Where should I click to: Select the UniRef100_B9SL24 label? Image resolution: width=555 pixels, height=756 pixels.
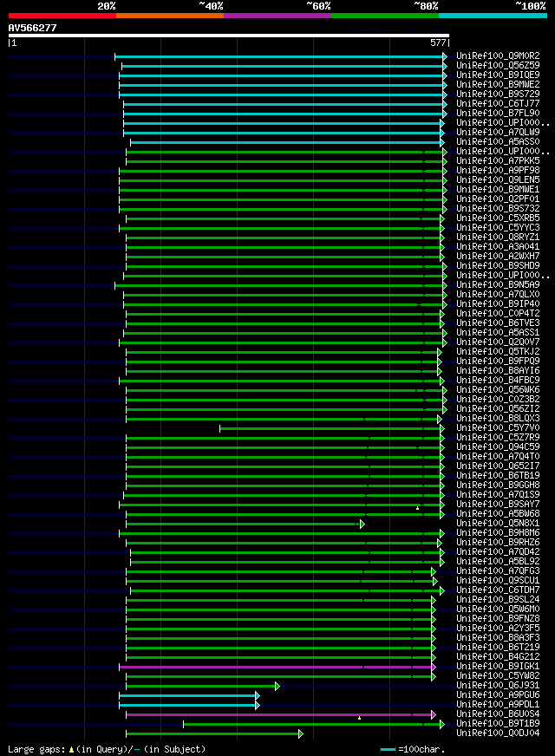tap(498, 600)
